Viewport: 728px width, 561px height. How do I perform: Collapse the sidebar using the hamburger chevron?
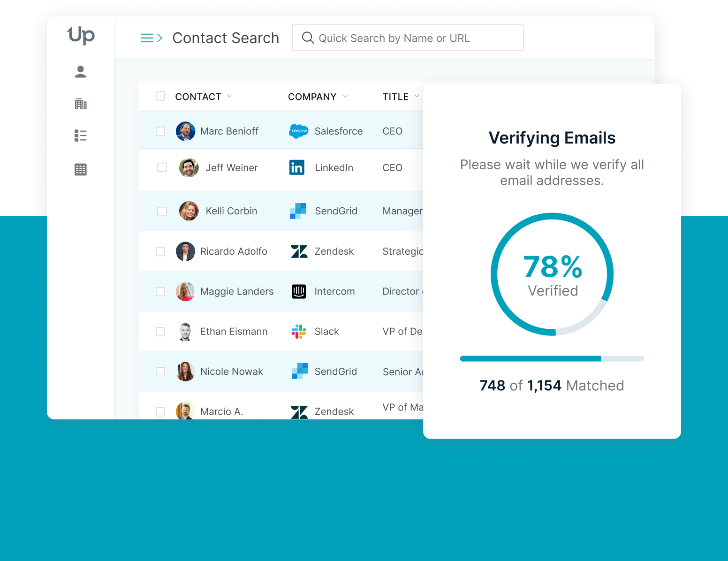tap(151, 38)
